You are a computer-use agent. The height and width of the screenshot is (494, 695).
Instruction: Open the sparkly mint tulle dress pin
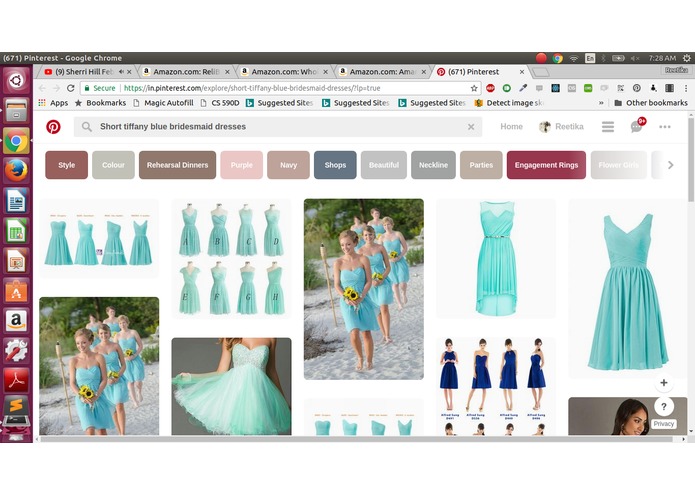[231, 386]
